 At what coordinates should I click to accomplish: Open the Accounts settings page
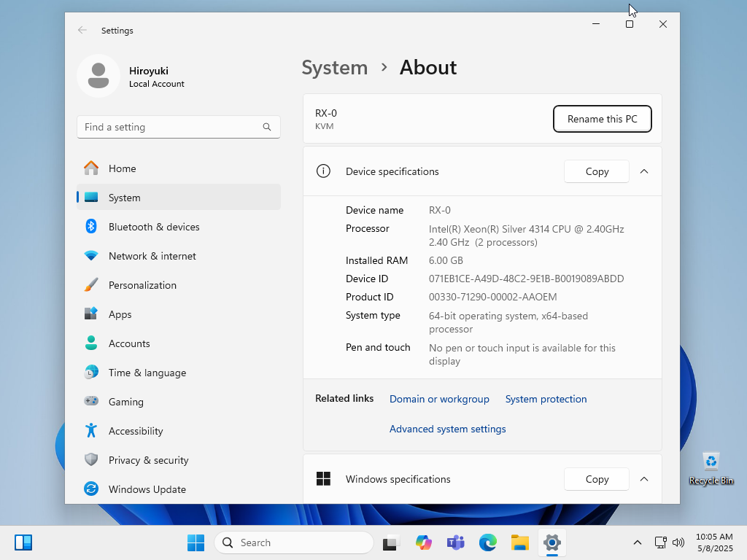(x=179, y=343)
